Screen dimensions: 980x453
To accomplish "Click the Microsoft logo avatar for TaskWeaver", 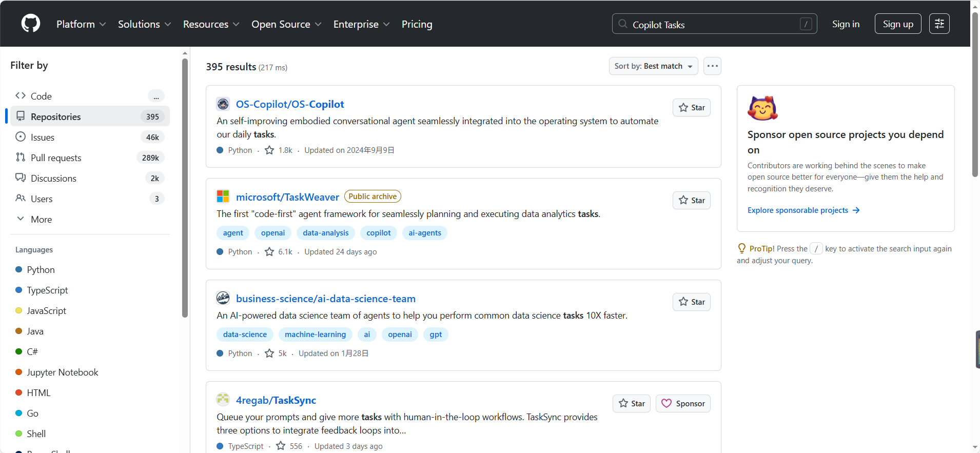I will [223, 196].
